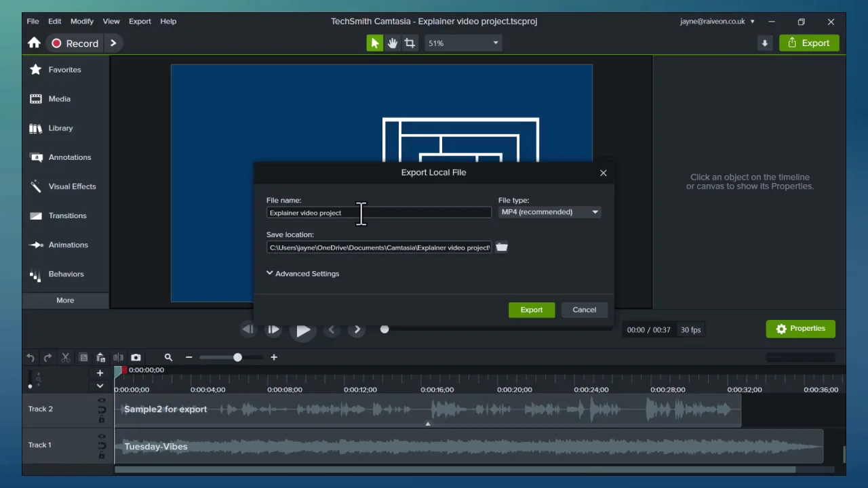868x488 pixels.
Task: Click the 30 fps frame rate label
Action: pos(691,330)
